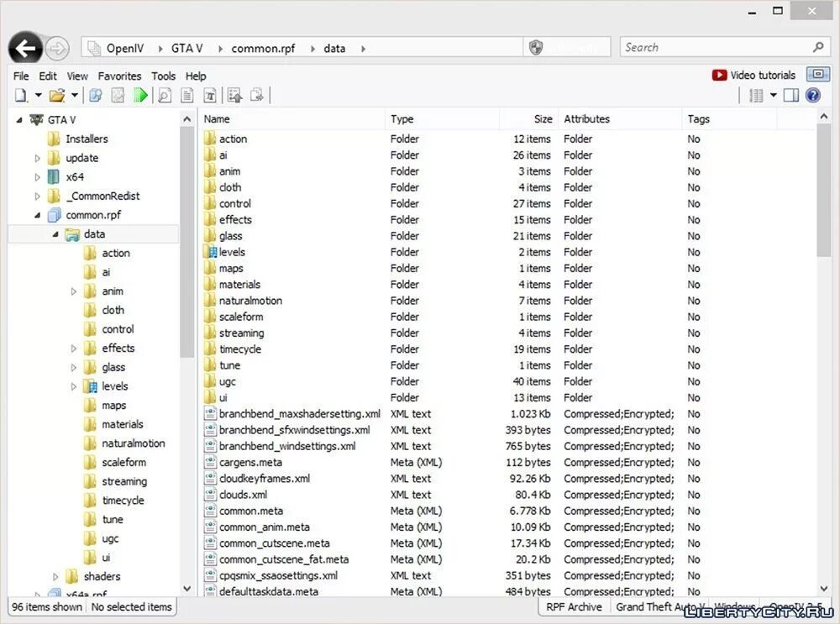Click the blue help question mark icon
Viewport: 840px width, 624px height.
tap(812, 96)
